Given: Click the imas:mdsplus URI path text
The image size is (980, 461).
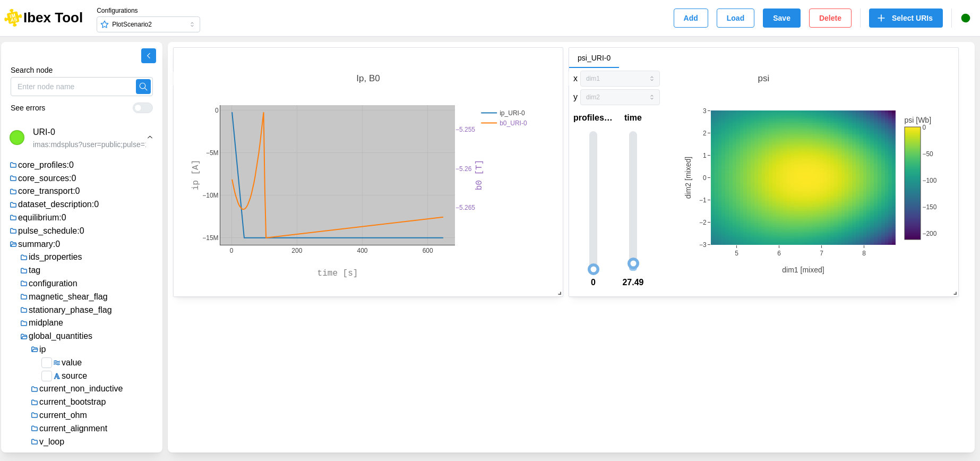Looking at the screenshot, I should [89, 144].
